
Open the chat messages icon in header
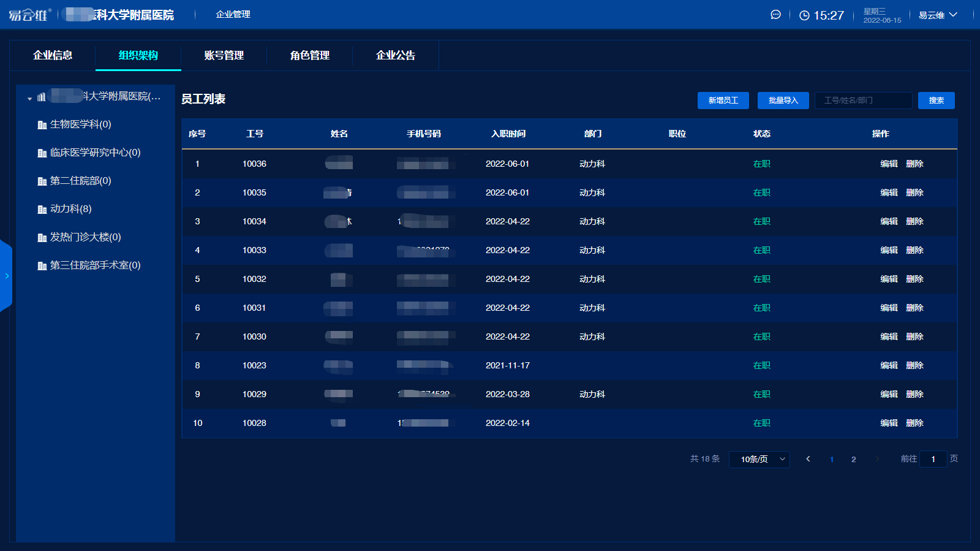coord(775,15)
